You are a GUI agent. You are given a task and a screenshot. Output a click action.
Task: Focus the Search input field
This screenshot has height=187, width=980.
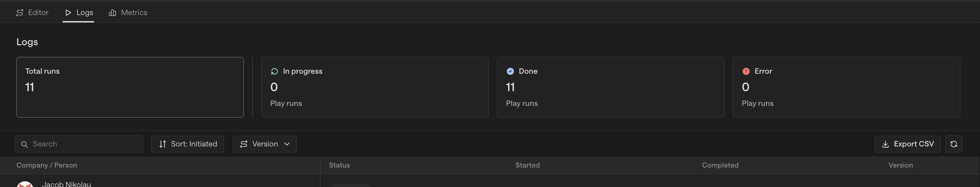click(79, 144)
